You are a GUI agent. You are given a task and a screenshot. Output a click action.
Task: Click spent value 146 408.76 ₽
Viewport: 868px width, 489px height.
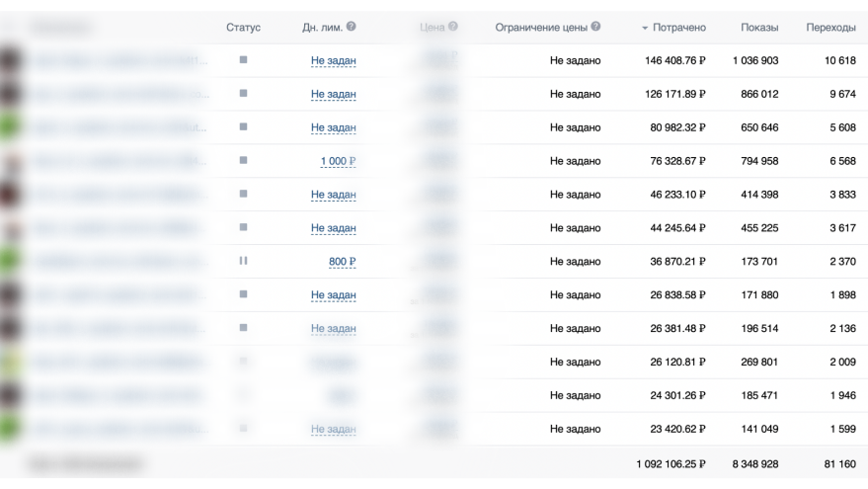point(675,60)
